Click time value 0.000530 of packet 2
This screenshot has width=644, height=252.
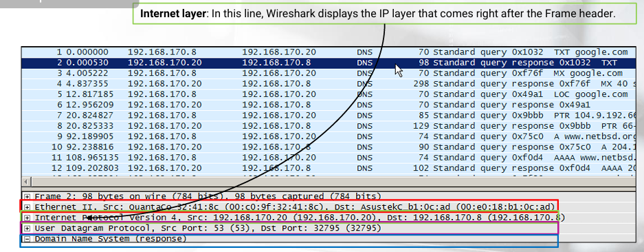(x=87, y=63)
